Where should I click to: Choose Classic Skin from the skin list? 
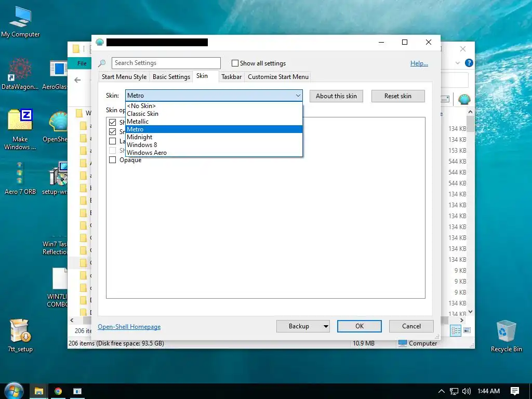[214, 114]
